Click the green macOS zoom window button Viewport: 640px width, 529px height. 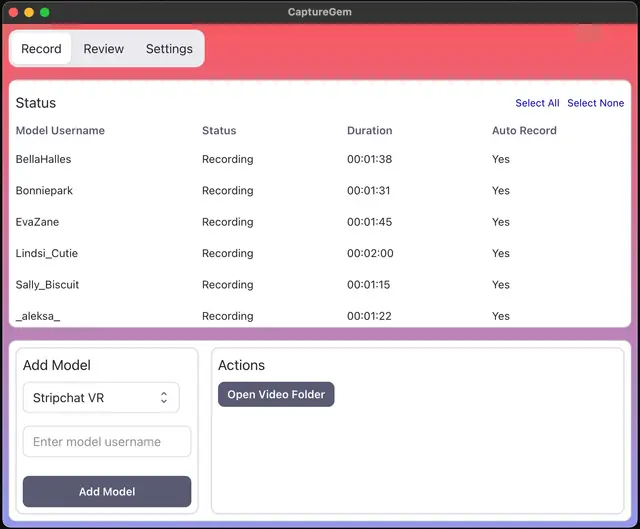[45, 12]
